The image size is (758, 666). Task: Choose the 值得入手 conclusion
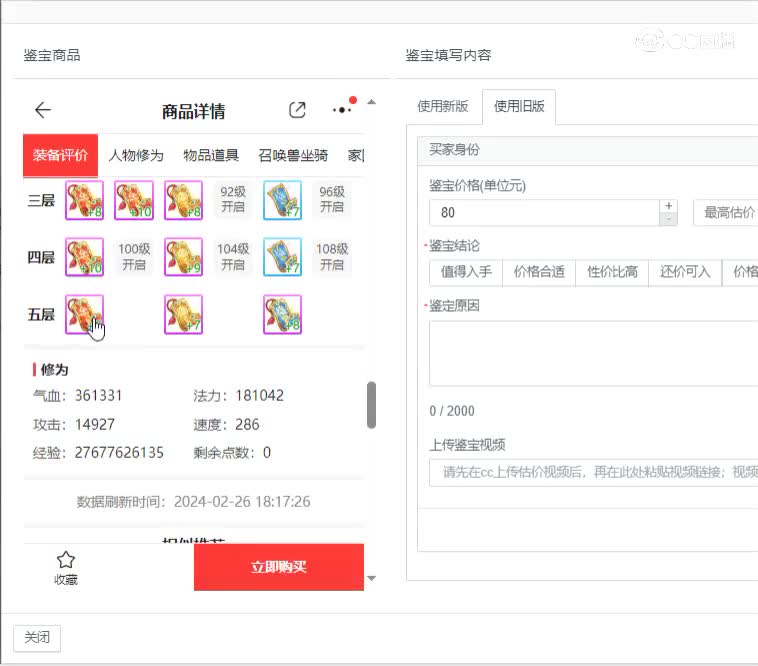click(x=466, y=272)
